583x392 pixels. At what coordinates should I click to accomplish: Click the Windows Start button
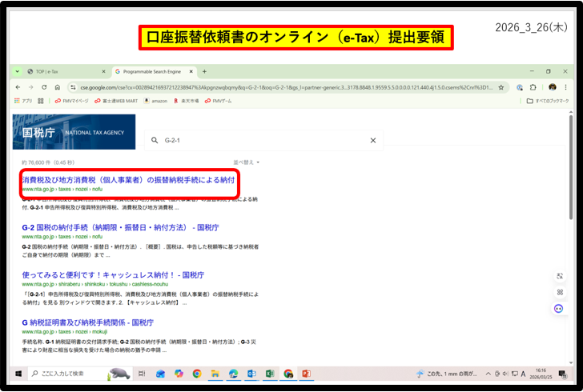18,374
